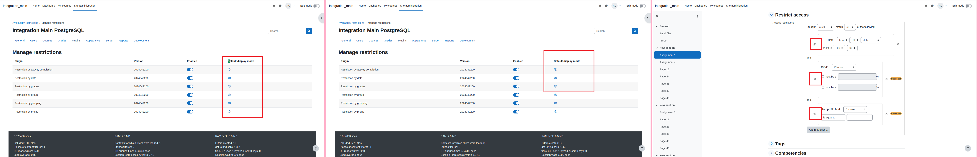Collapse General section in course index
The width and height of the screenshot is (980, 157).
657,27
